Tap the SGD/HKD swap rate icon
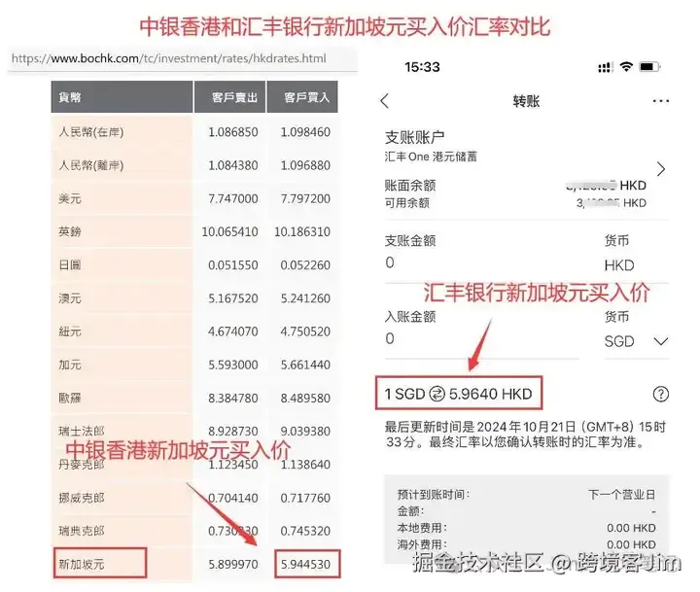 (437, 394)
